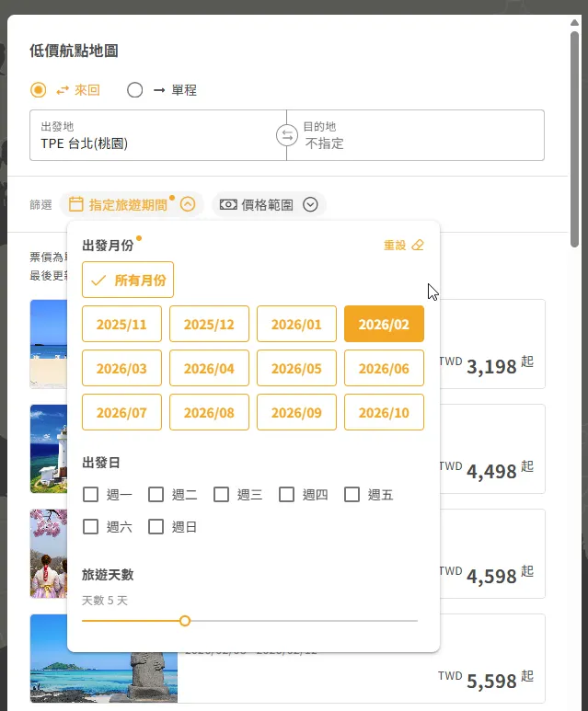Choose departure month 2026/06
Image resolution: width=588 pixels, height=711 pixels.
tap(384, 368)
